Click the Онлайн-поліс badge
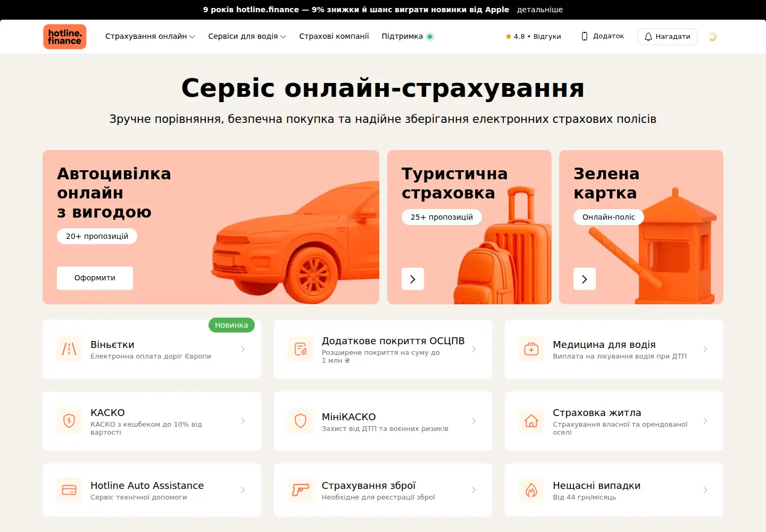Image resolution: width=766 pixels, height=532 pixels. (x=609, y=217)
